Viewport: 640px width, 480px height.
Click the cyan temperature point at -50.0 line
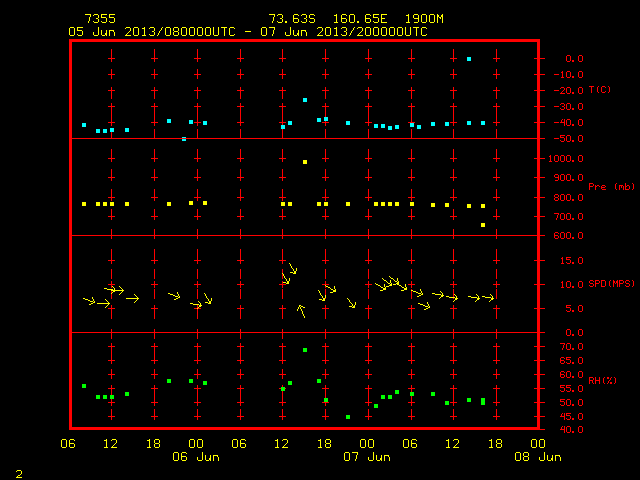184,139
